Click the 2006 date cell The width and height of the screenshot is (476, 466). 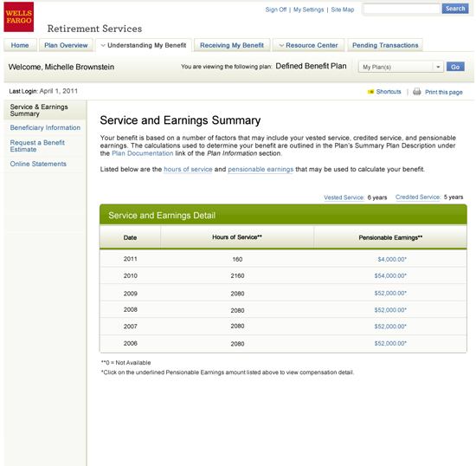(x=130, y=344)
